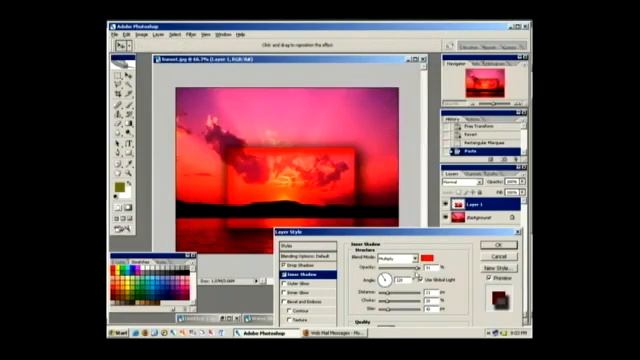Click the red shadow color swatch
The height and width of the screenshot is (360, 640).
(427, 258)
